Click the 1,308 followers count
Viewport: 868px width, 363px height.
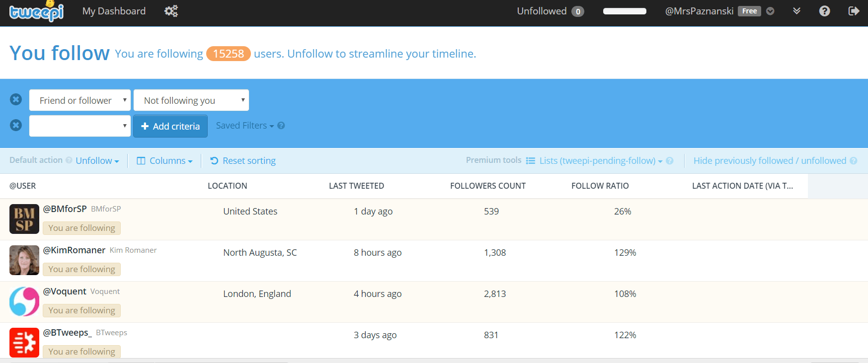tap(495, 252)
